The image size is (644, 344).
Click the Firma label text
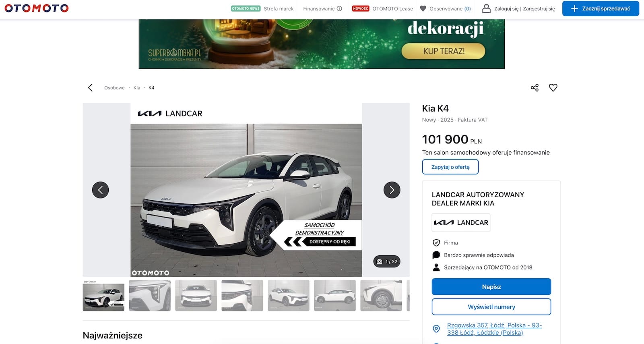(451, 242)
